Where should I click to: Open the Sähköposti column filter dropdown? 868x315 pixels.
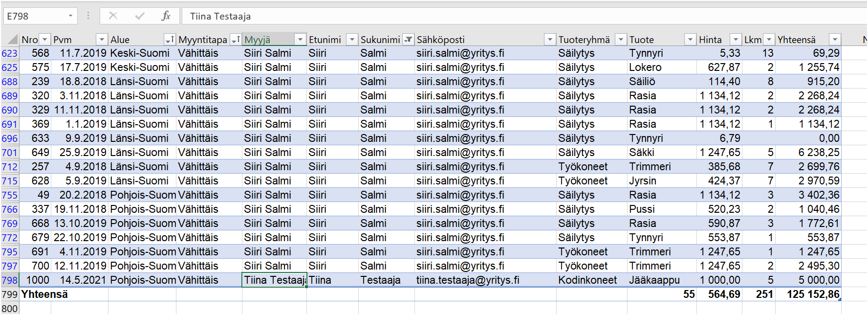click(550, 40)
